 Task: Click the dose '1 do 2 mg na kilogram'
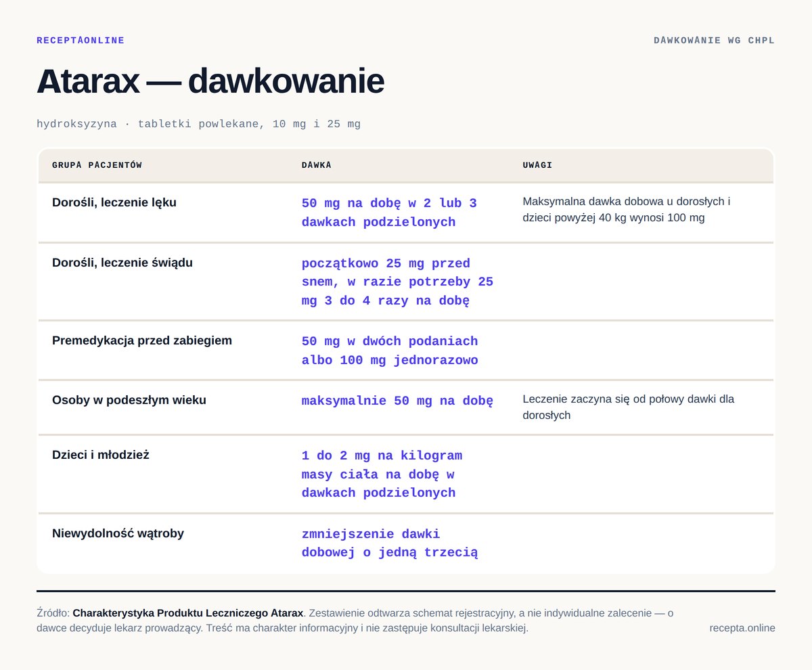[382, 474]
